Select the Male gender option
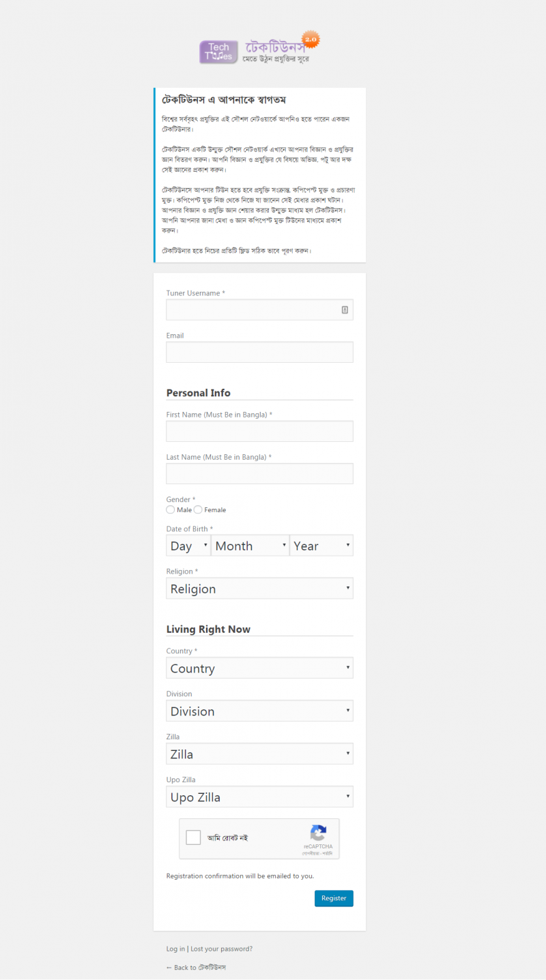The image size is (546, 980). point(171,509)
